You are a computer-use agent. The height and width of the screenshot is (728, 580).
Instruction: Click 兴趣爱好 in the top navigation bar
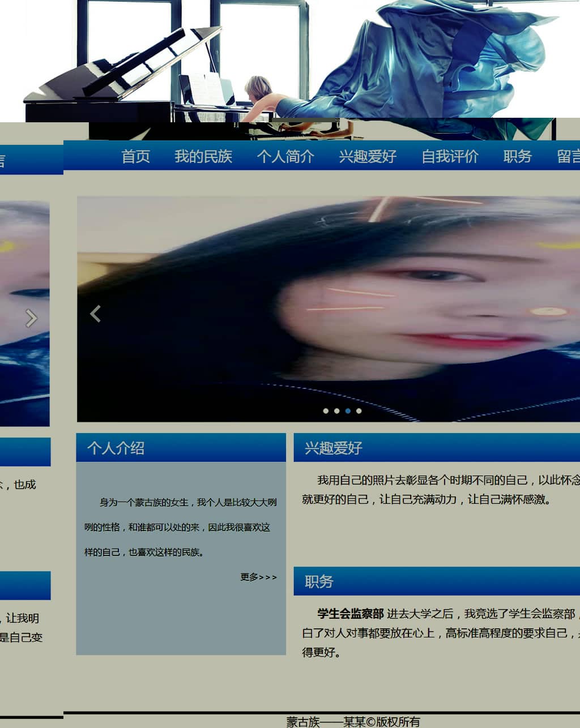(368, 156)
